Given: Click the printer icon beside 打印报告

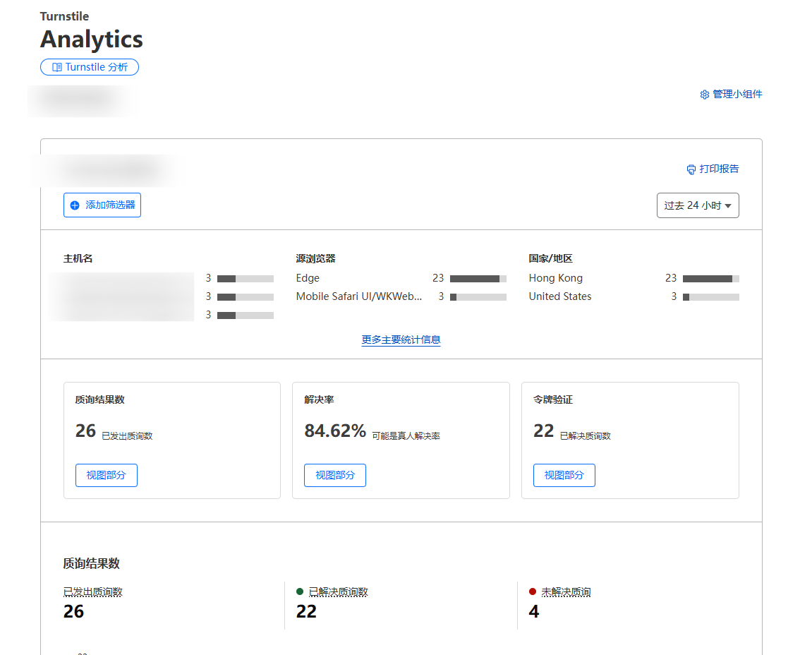Looking at the screenshot, I should (x=691, y=169).
